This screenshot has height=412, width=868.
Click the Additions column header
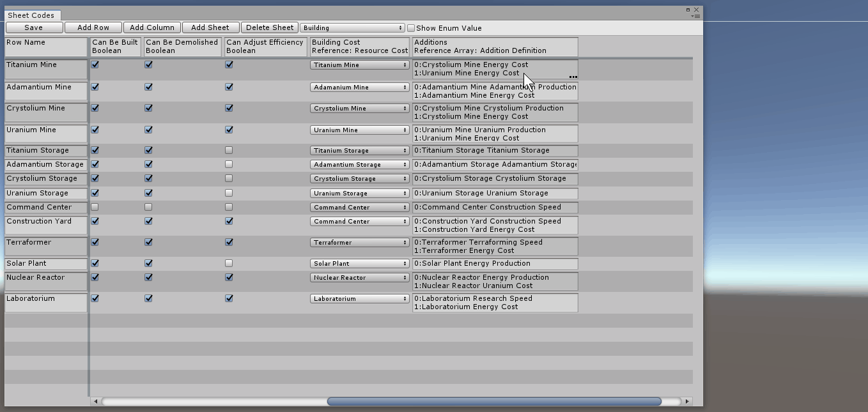[495, 47]
